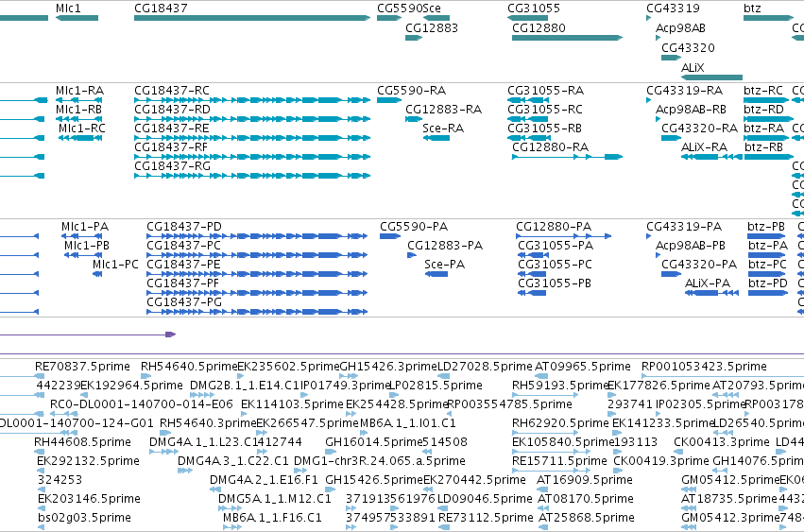The width and height of the screenshot is (804, 532).
Task: Select protein CG5590-PA
Action: (x=414, y=227)
